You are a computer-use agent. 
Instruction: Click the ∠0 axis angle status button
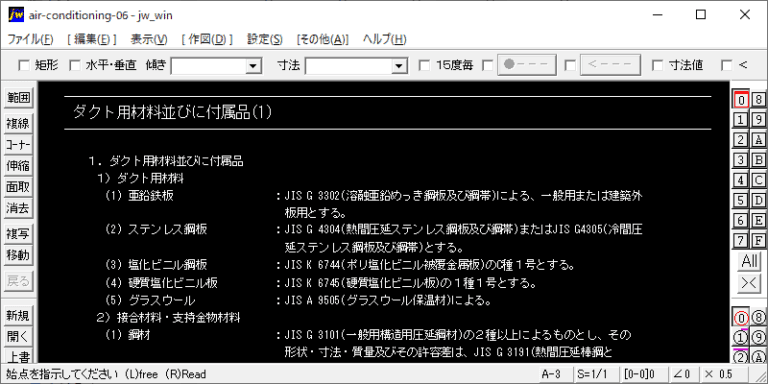[x=683, y=374]
